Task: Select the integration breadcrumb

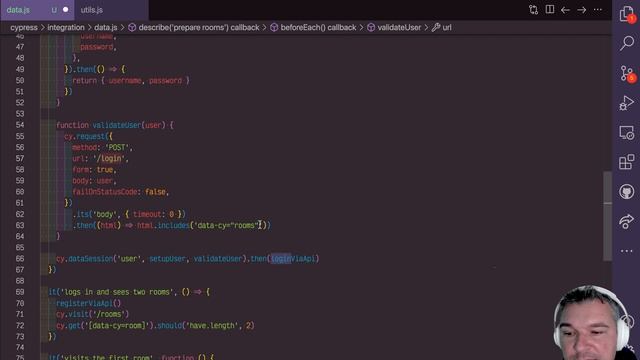Action: (66, 27)
